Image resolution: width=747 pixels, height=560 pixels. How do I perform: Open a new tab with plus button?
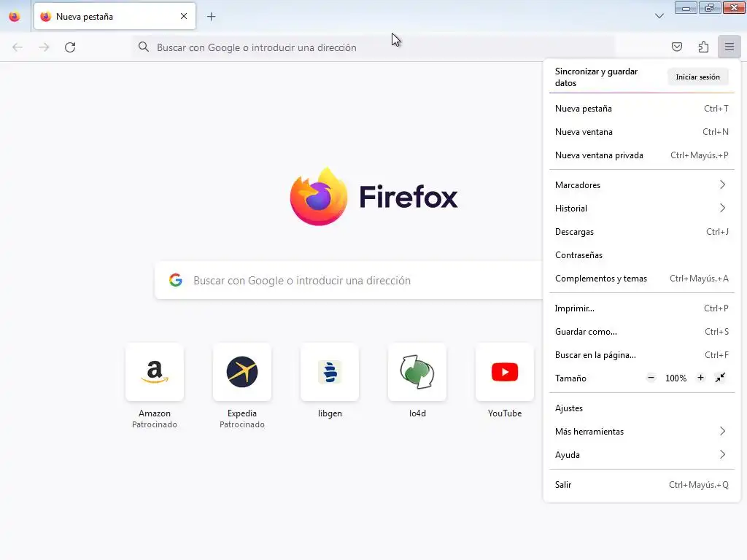(x=211, y=17)
